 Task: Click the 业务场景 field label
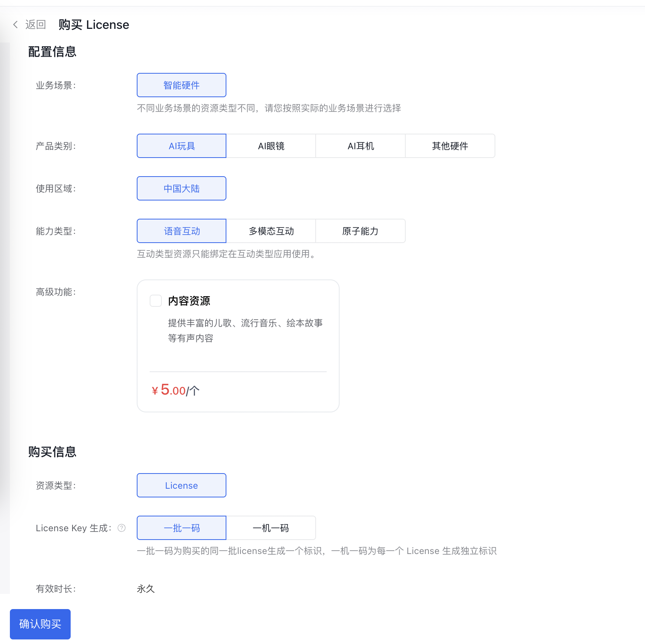click(56, 85)
